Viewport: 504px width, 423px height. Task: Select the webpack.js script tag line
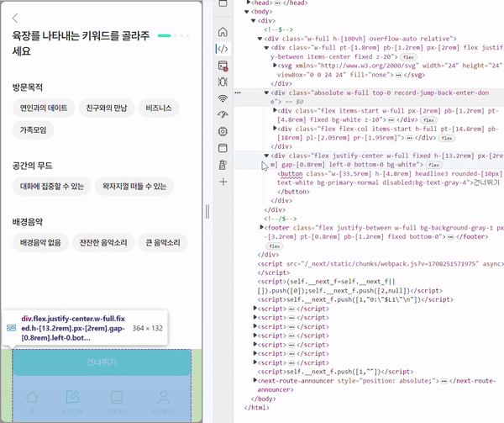(x=381, y=268)
